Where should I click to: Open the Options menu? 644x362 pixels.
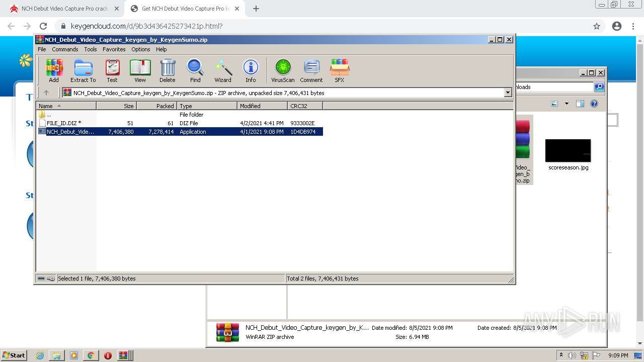141,49
